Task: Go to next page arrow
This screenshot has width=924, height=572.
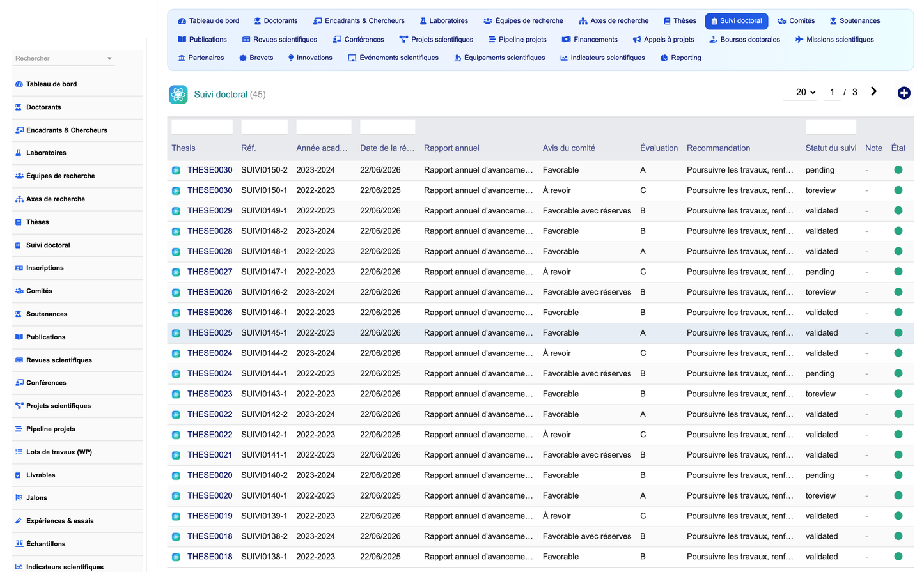Action: point(873,91)
